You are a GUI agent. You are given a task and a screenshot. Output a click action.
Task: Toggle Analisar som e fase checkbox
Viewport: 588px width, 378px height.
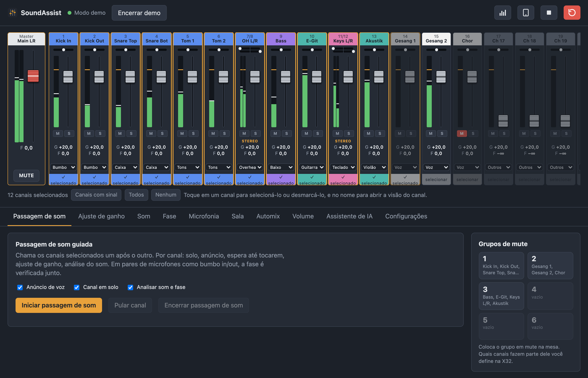tap(130, 287)
